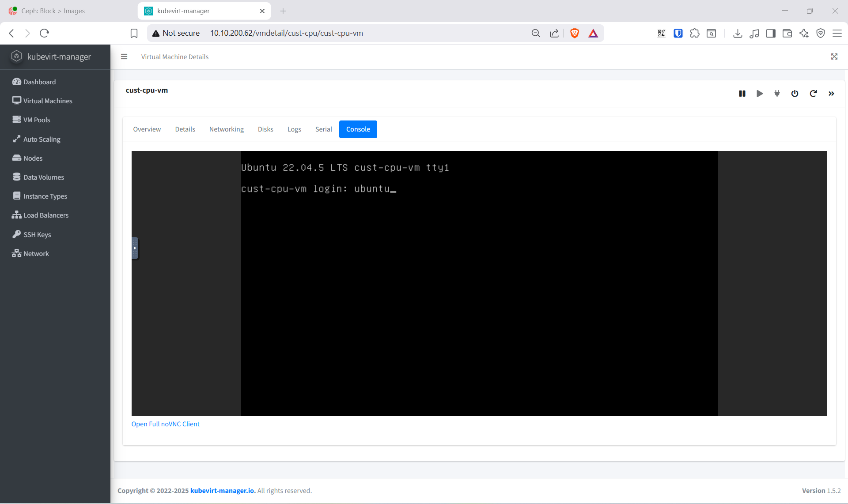Open the noVNC control bar handle
This screenshot has height=504, width=848.
point(135,248)
